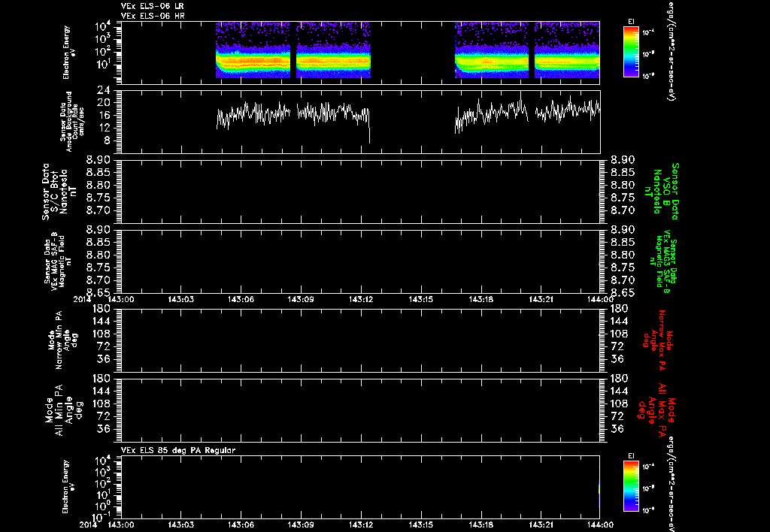Click the vertical "ergs/(cm**2-sr-sec-eV)" units text at top right
This screenshot has height=532, width=770.
click(x=671, y=50)
